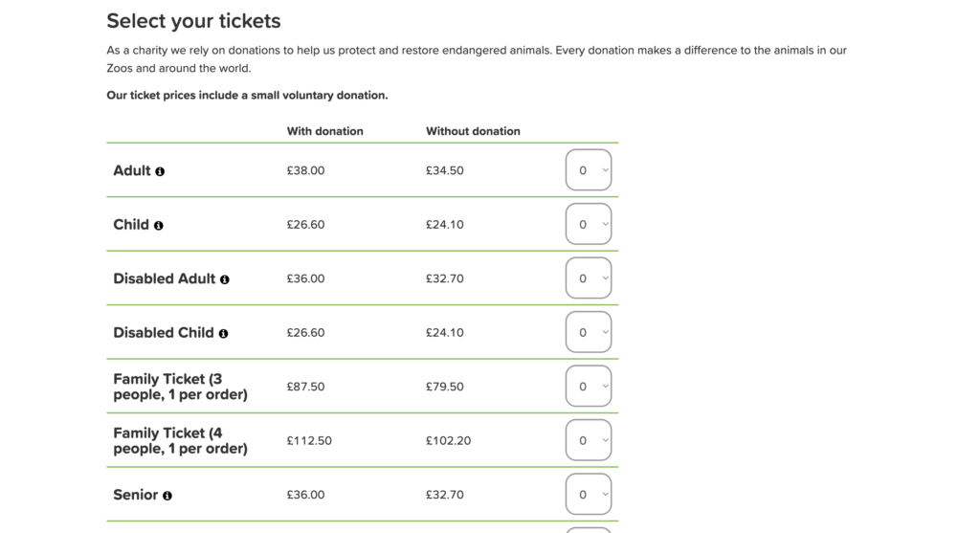Image resolution: width=980 pixels, height=533 pixels.
Task: Open Family Ticket (4 people) quantity dropdown
Action: (589, 440)
